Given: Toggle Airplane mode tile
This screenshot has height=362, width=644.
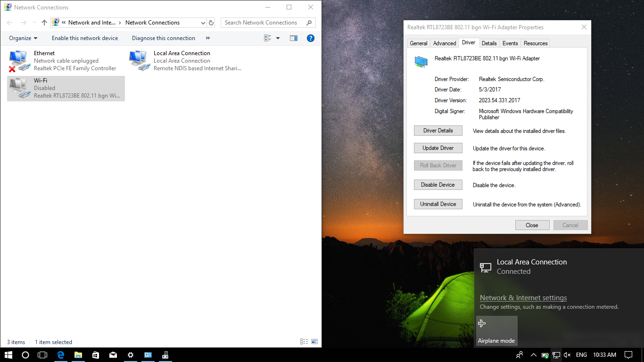Looking at the screenshot, I should (497, 330).
